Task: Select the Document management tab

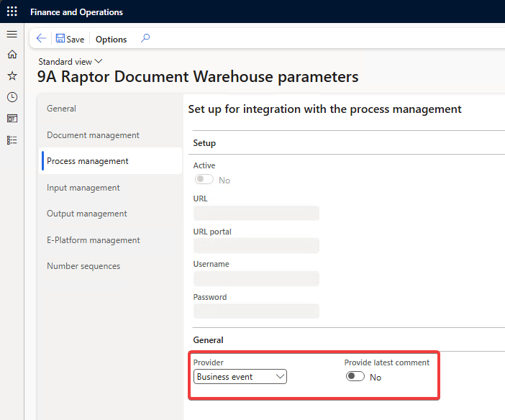Action: click(93, 135)
